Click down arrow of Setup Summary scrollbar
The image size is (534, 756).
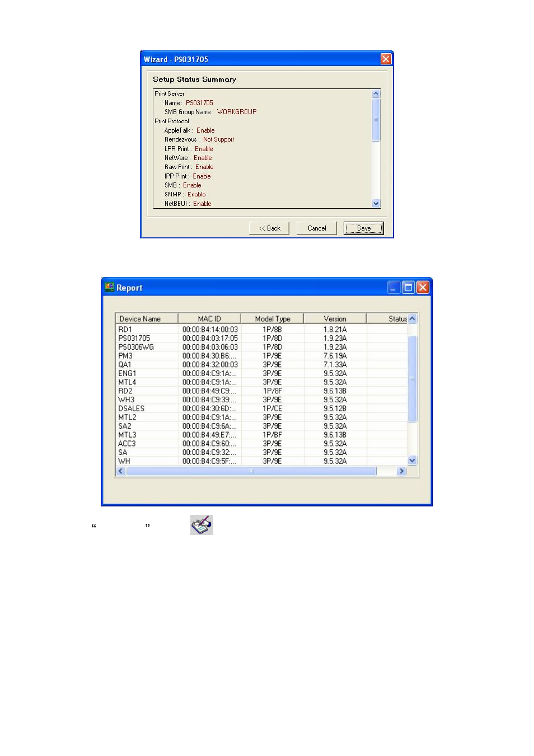pyautogui.click(x=376, y=204)
